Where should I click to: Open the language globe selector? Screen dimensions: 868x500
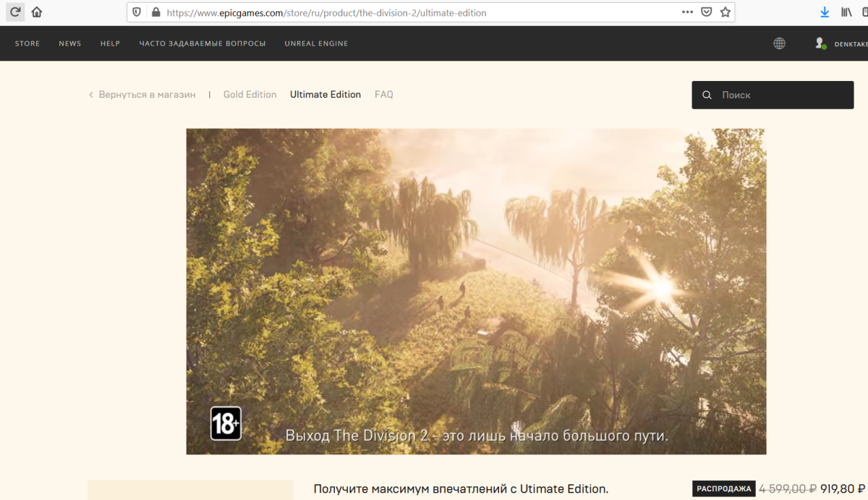tap(779, 43)
